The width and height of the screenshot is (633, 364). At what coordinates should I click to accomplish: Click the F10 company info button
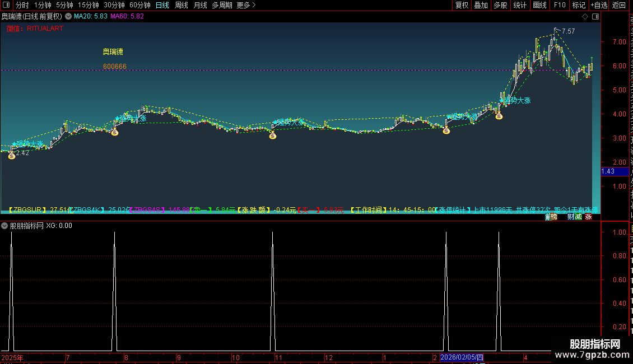[560, 5]
